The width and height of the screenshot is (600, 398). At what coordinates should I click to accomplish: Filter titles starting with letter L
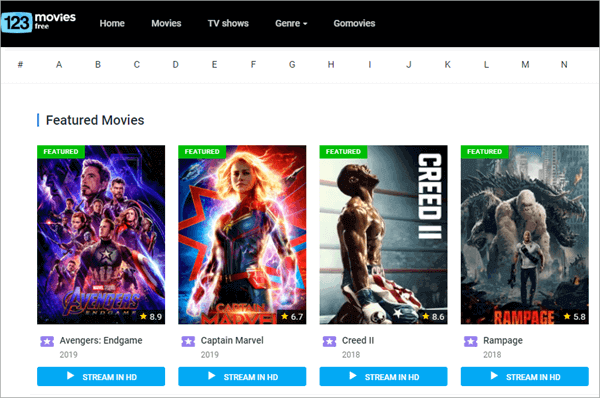(486, 64)
